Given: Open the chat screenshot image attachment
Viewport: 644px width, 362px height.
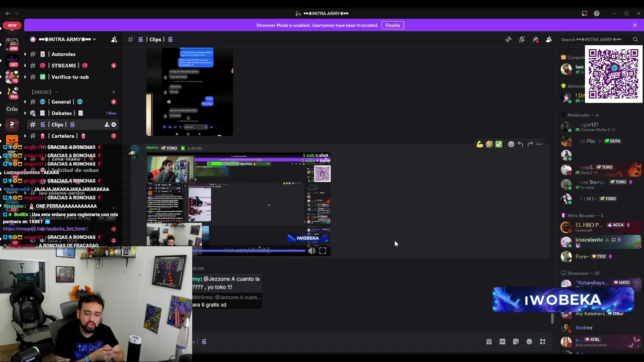Looking at the screenshot, I should point(190,92).
